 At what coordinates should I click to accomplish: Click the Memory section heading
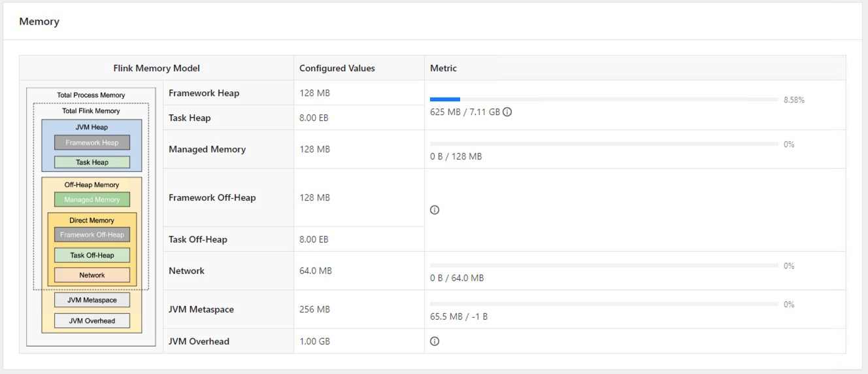click(x=39, y=22)
